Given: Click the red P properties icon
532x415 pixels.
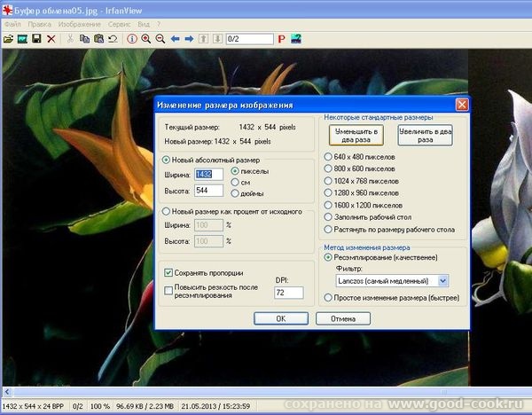Looking at the screenshot, I should pyautogui.click(x=282, y=39).
